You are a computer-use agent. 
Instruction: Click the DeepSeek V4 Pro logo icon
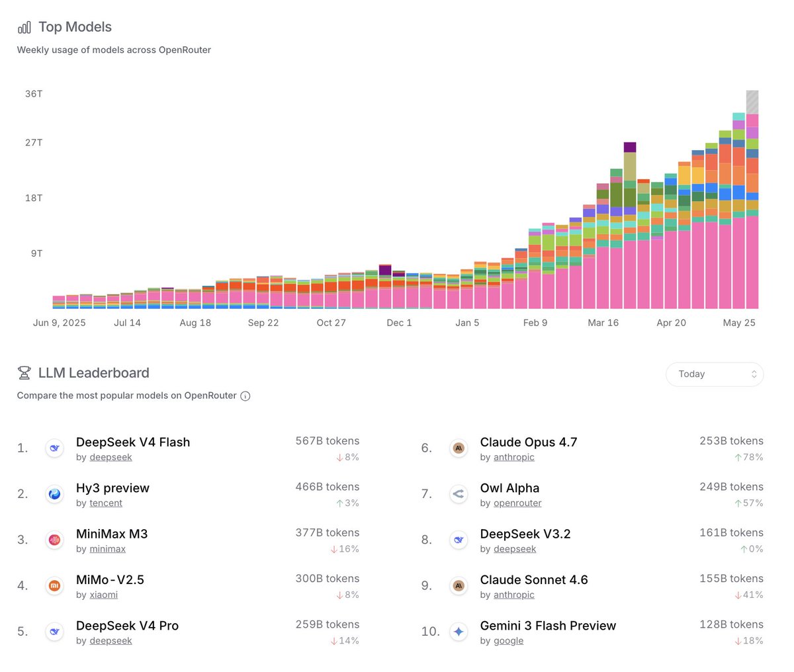click(54, 632)
